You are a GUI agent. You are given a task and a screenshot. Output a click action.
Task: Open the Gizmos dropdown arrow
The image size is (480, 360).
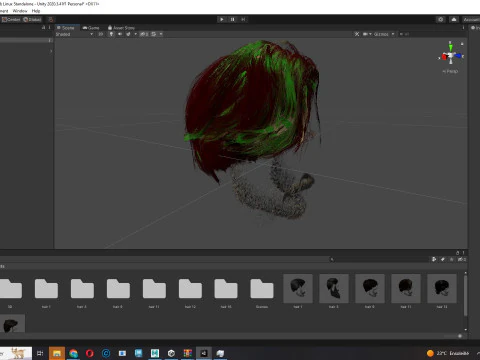[393, 34]
